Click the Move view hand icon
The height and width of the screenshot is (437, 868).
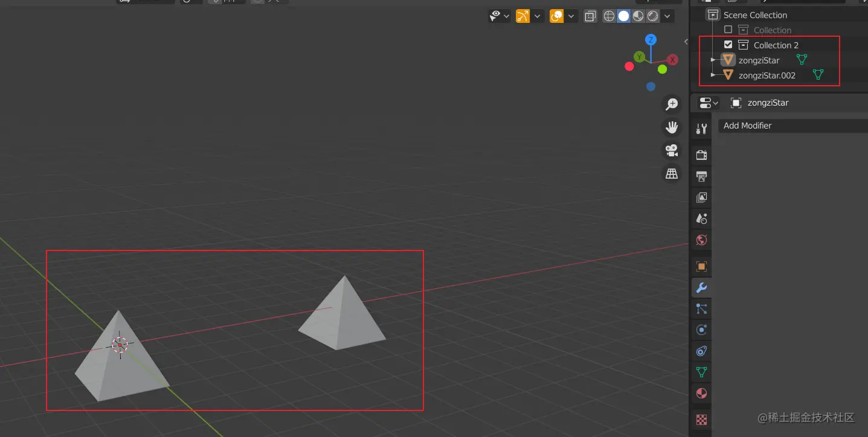(x=671, y=127)
